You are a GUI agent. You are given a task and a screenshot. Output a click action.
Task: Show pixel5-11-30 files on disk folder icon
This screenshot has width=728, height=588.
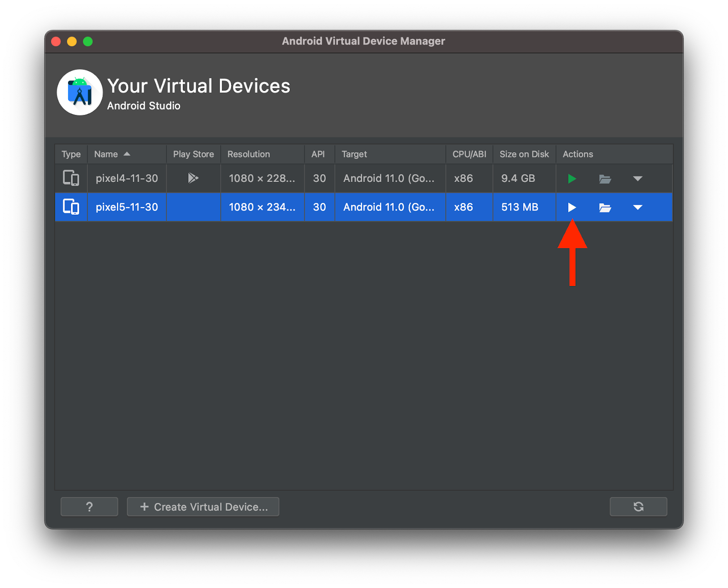[605, 207]
